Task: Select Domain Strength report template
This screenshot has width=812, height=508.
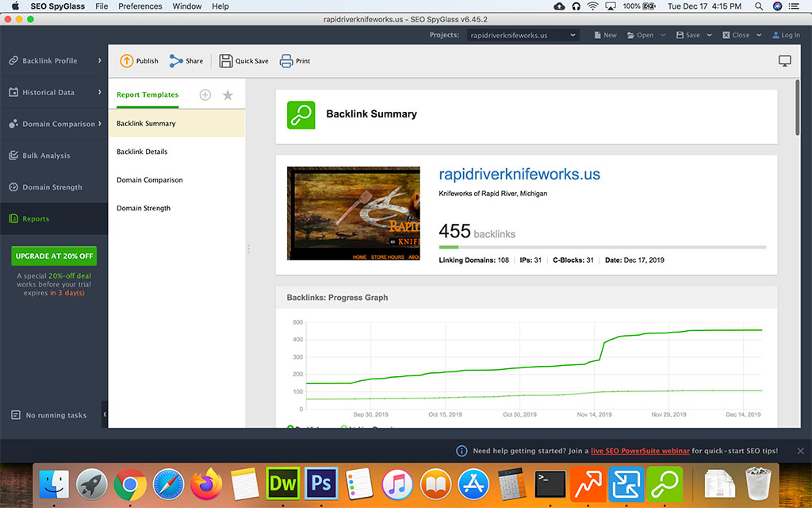Action: (177, 208)
